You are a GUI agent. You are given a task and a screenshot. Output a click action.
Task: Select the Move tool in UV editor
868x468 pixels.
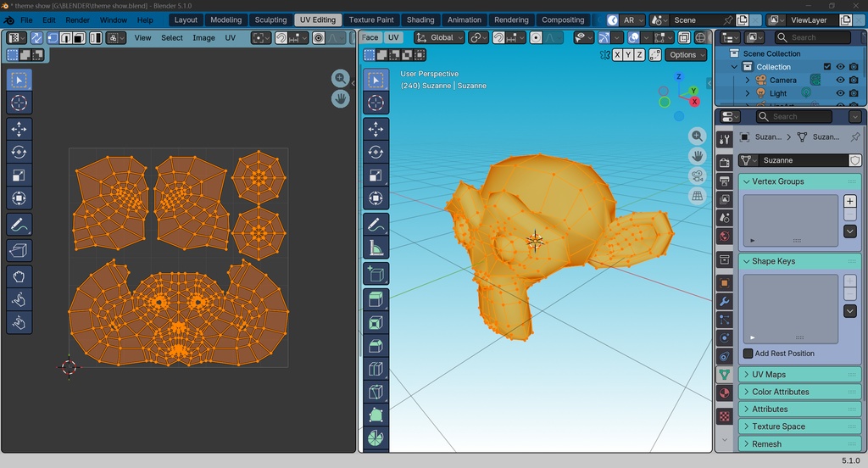(19, 129)
